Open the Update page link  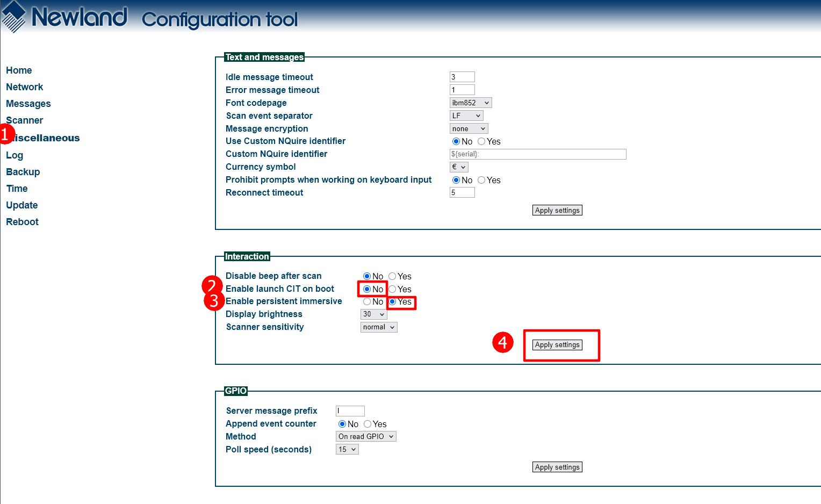[21, 205]
